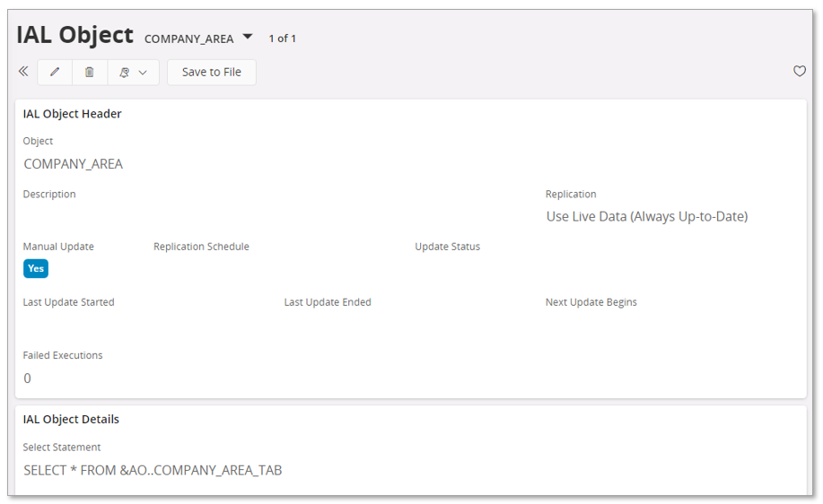Open the COMPANY_AREA record selector dropdown
This screenshot has height=504, width=823.
click(248, 38)
